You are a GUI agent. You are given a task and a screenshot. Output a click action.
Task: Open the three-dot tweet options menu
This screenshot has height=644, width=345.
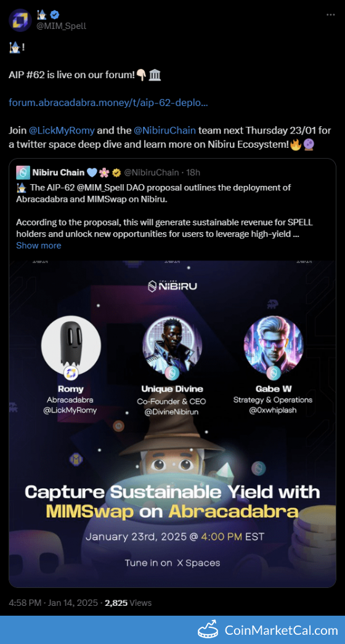click(x=330, y=15)
